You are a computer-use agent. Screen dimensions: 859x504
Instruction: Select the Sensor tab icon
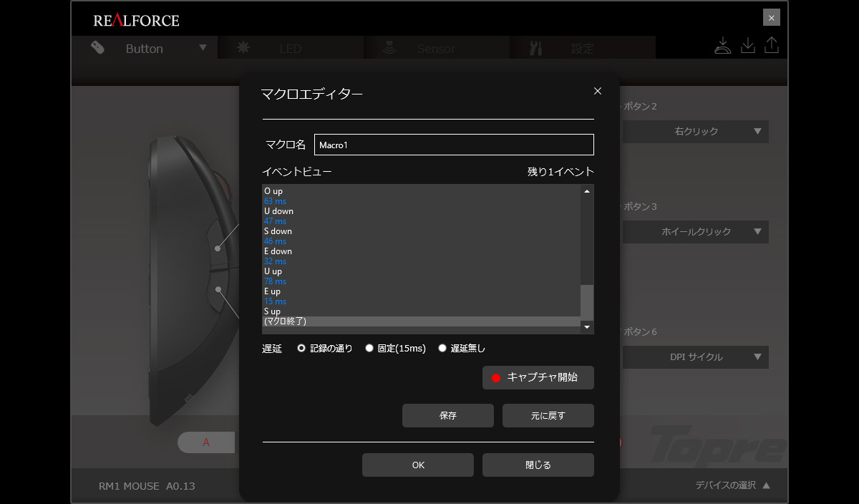pyautogui.click(x=391, y=48)
